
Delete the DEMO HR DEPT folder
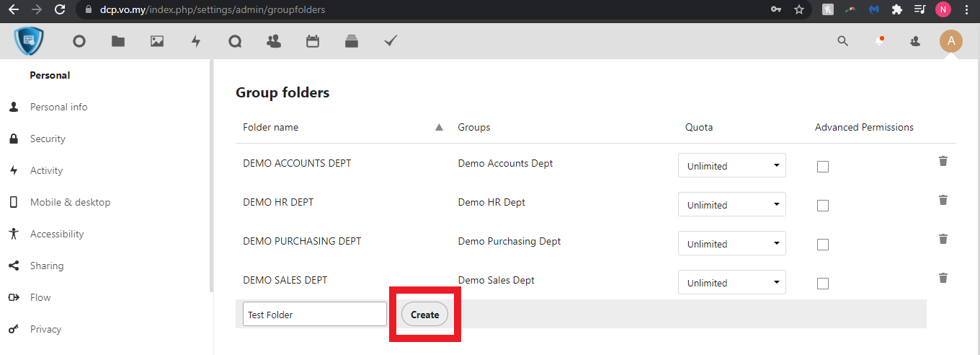pos(943,200)
